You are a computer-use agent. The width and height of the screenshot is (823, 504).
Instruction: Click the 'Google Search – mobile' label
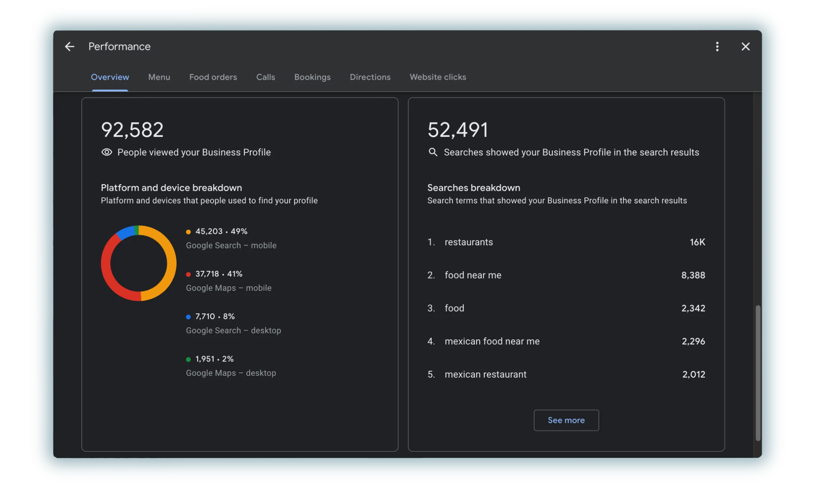coord(231,245)
